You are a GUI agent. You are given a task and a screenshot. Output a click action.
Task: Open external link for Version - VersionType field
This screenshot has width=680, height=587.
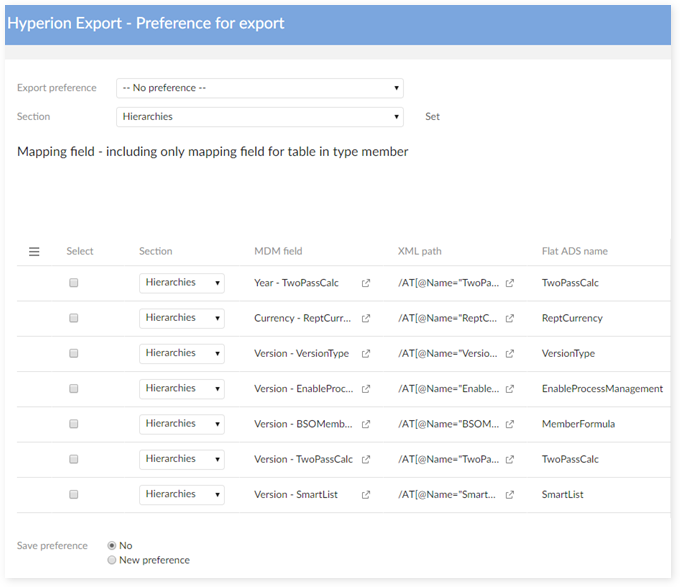pyautogui.click(x=366, y=353)
